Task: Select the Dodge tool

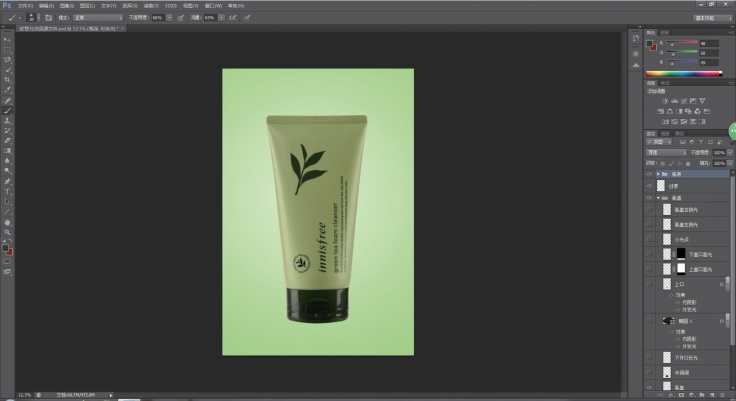Action: [8, 171]
